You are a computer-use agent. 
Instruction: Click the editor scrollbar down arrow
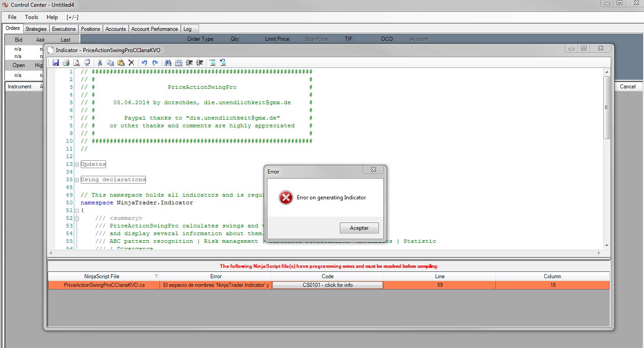607,245
